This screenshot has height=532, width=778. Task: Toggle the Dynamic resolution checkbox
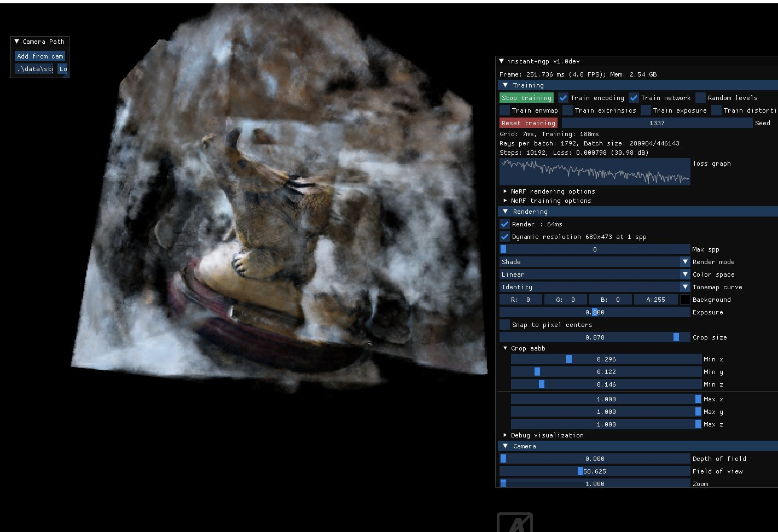(504, 237)
